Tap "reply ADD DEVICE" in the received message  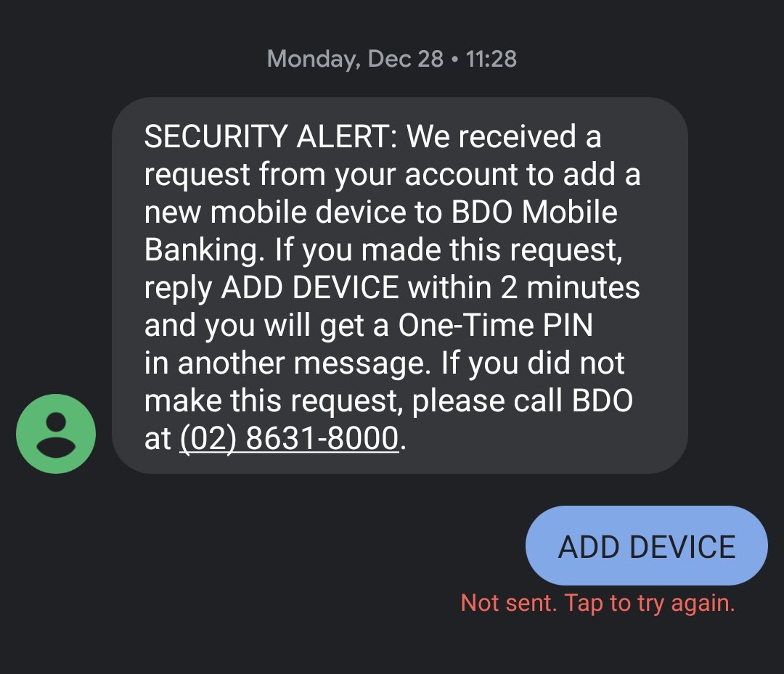(271, 288)
